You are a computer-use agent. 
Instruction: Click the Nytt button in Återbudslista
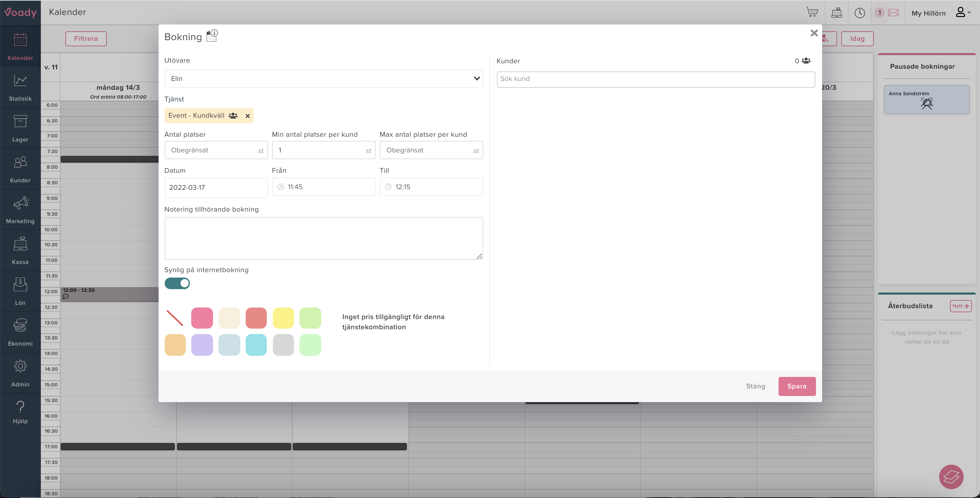pos(960,306)
